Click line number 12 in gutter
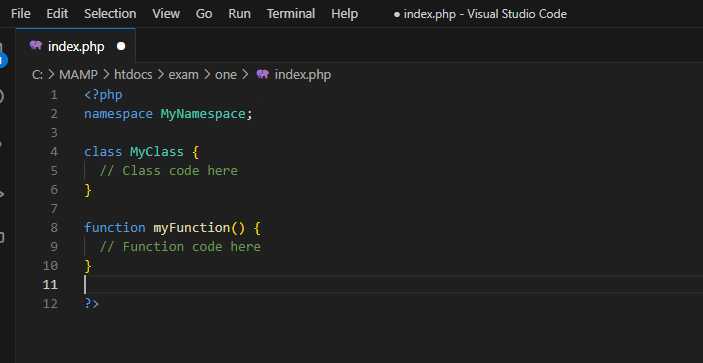The width and height of the screenshot is (703, 363). (50, 304)
